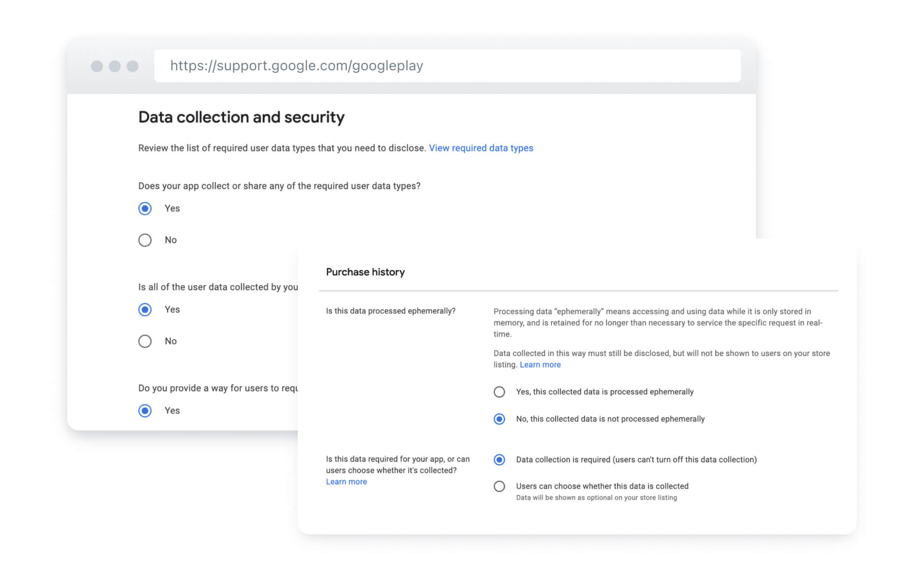This screenshot has height=571, width=924.
Task: Select "Yes" for providing users a request option
Action: [x=144, y=411]
